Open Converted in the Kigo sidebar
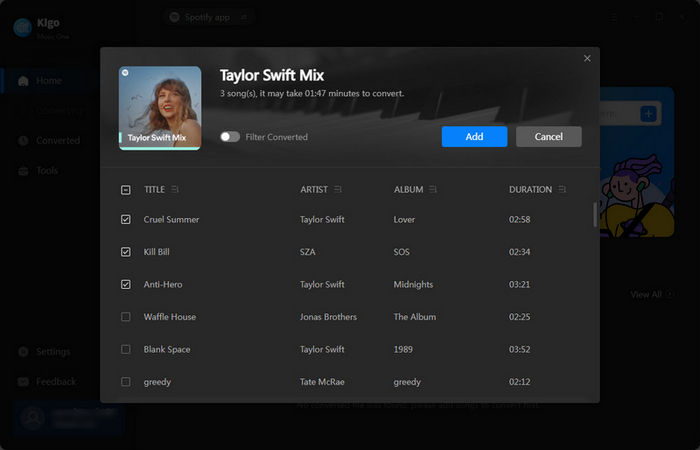 (x=49, y=140)
